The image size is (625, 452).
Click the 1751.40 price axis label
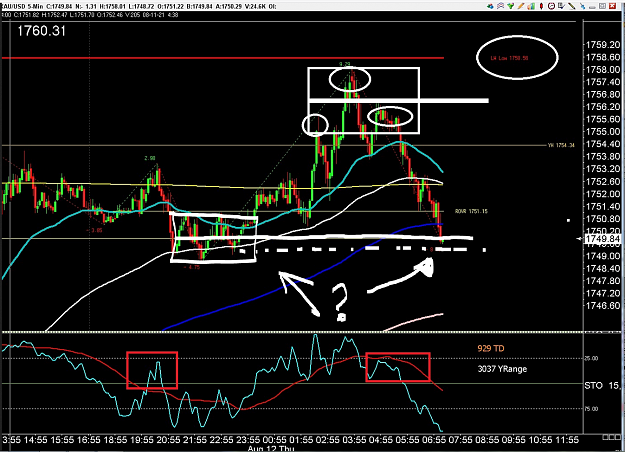(603, 206)
